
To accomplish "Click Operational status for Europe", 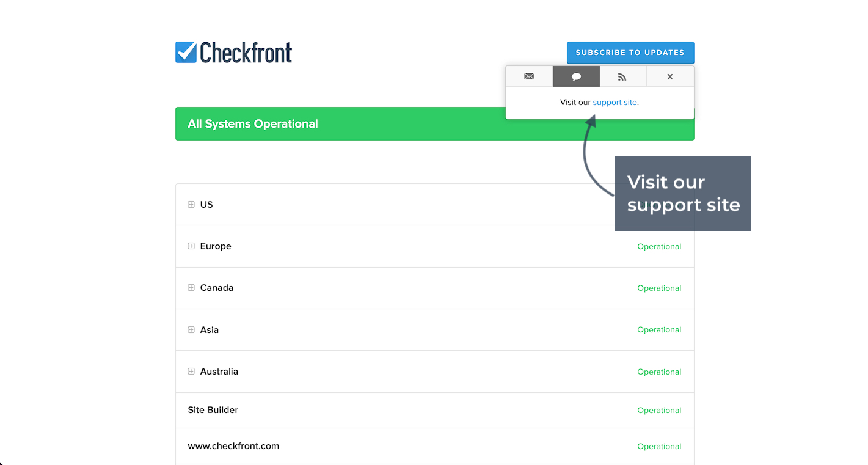I will pos(659,247).
